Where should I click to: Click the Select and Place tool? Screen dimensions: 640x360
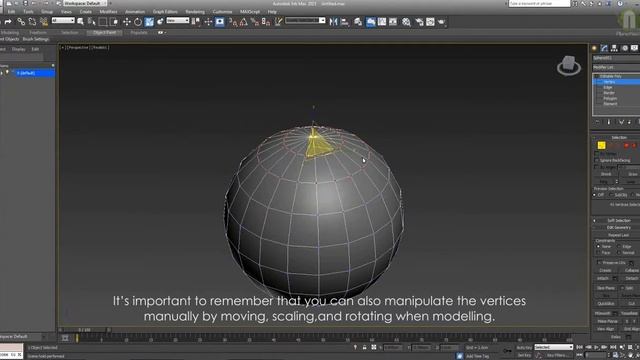tap(160, 22)
